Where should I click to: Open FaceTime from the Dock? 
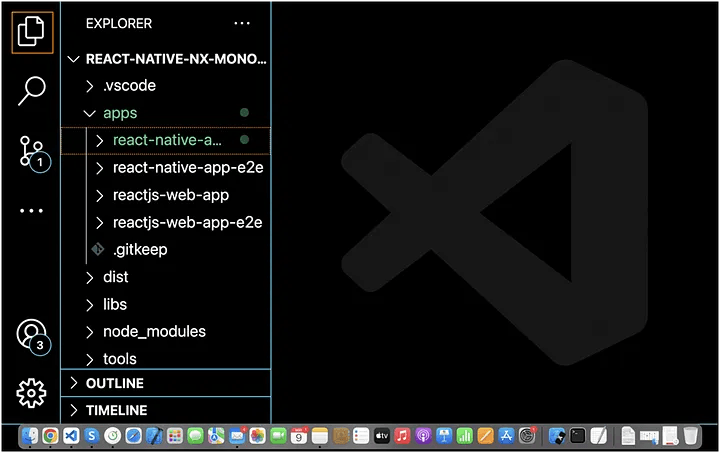pos(278,436)
